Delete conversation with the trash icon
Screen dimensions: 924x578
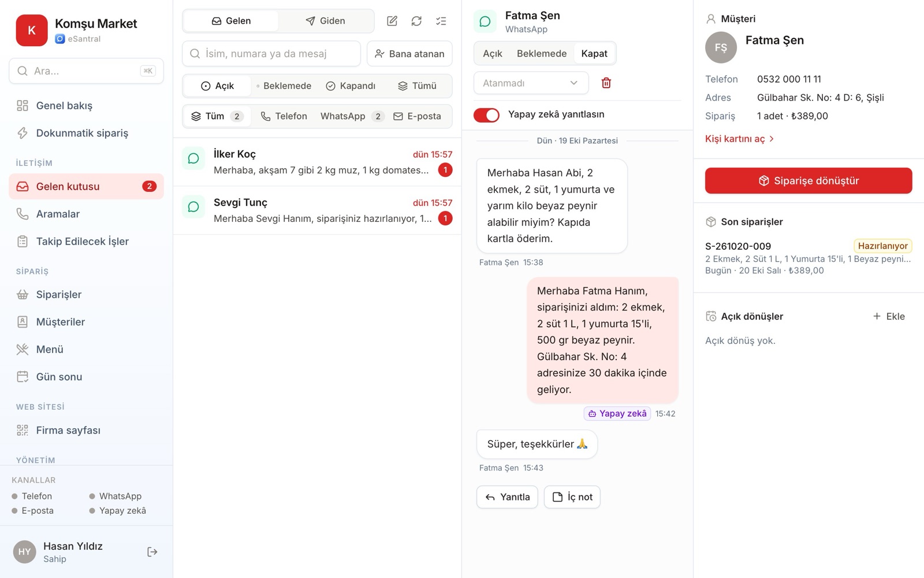(x=606, y=83)
